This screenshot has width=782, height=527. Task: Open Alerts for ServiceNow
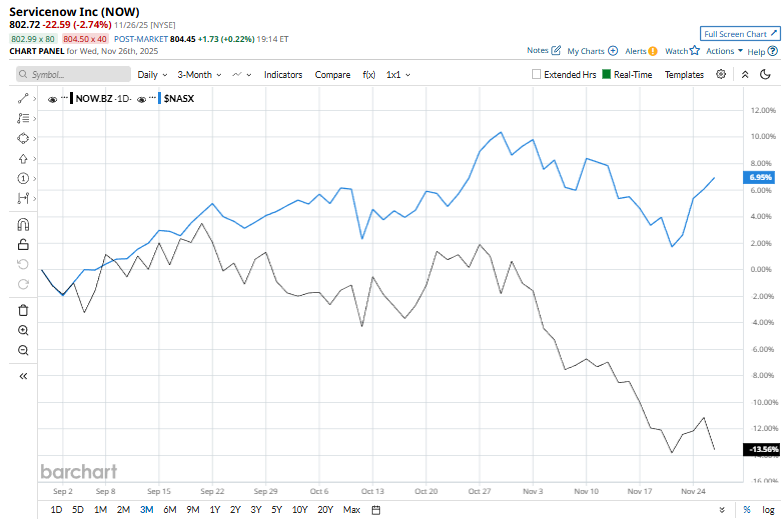(641, 51)
